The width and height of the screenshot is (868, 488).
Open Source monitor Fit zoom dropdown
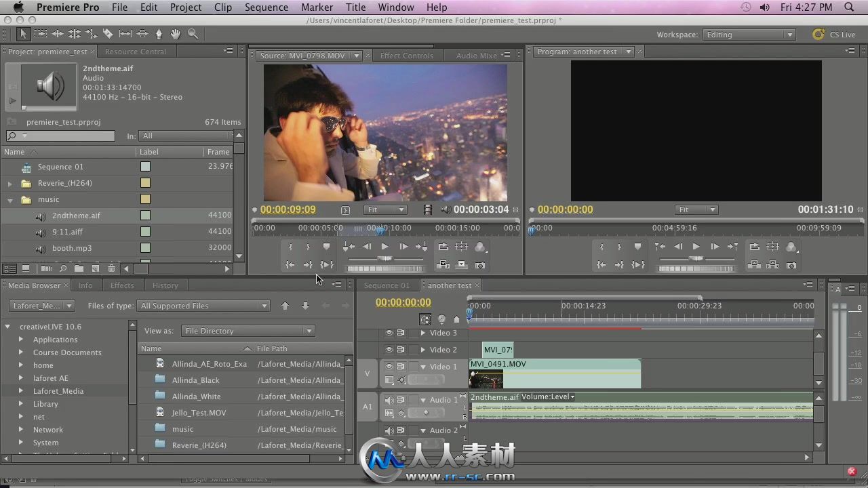tap(384, 210)
